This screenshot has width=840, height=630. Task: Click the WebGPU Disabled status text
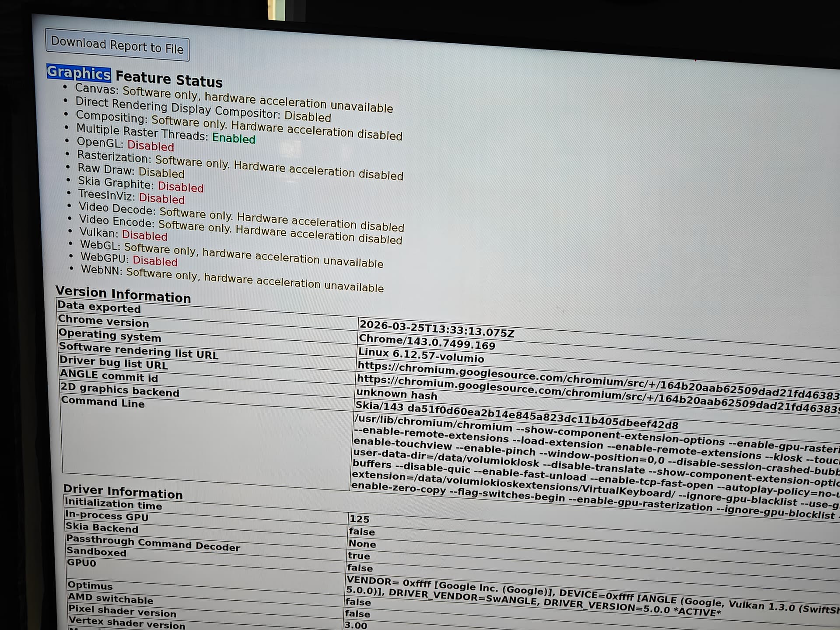click(x=155, y=261)
